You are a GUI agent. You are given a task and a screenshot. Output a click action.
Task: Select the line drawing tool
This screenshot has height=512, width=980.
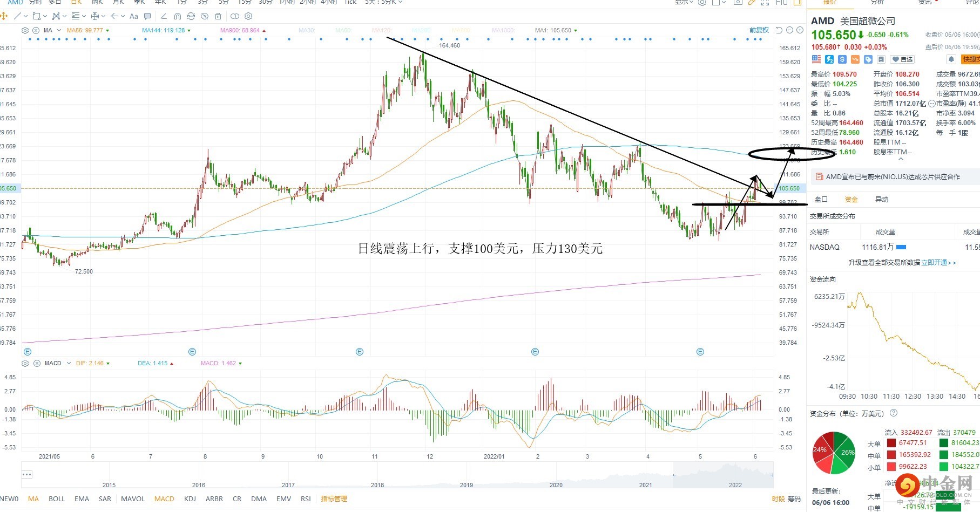[18, 16]
